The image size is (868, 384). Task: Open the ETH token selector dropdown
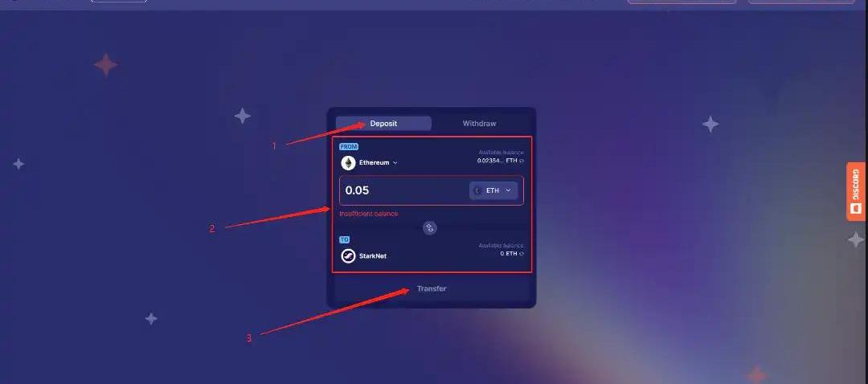(493, 190)
